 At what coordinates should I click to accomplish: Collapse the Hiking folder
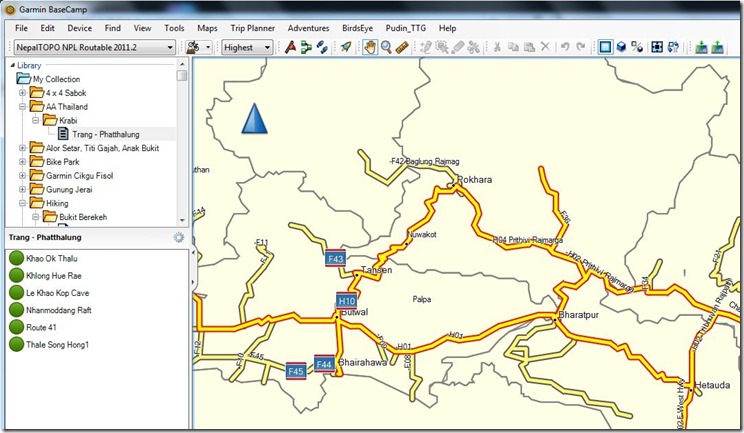click(22, 203)
